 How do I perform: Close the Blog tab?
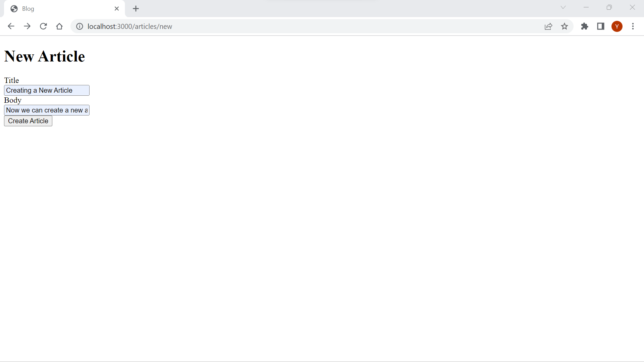[117, 9]
